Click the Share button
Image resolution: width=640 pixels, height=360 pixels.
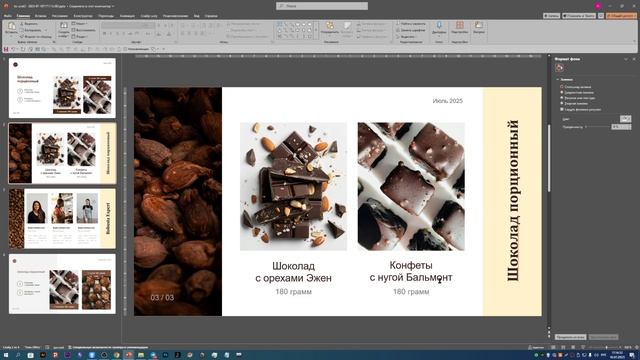[621, 16]
